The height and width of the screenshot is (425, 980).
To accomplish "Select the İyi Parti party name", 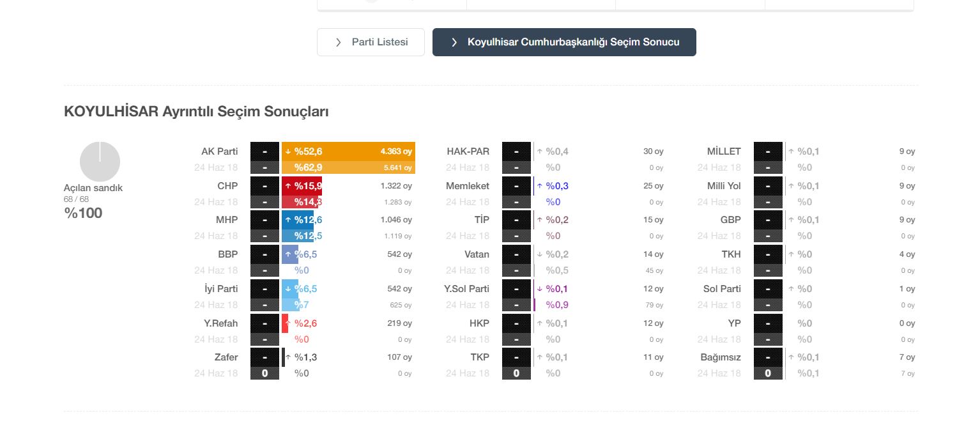I will point(221,289).
